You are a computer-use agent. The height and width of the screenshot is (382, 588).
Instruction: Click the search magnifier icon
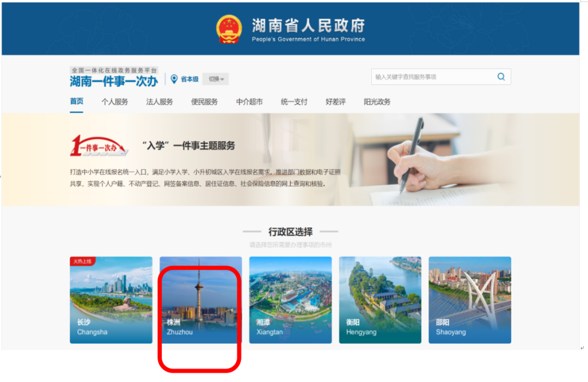[501, 76]
